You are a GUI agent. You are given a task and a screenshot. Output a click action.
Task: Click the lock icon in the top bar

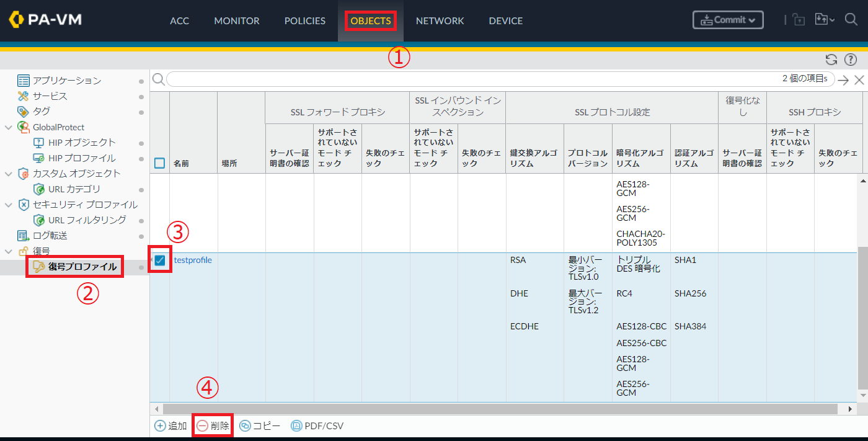point(799,20)
